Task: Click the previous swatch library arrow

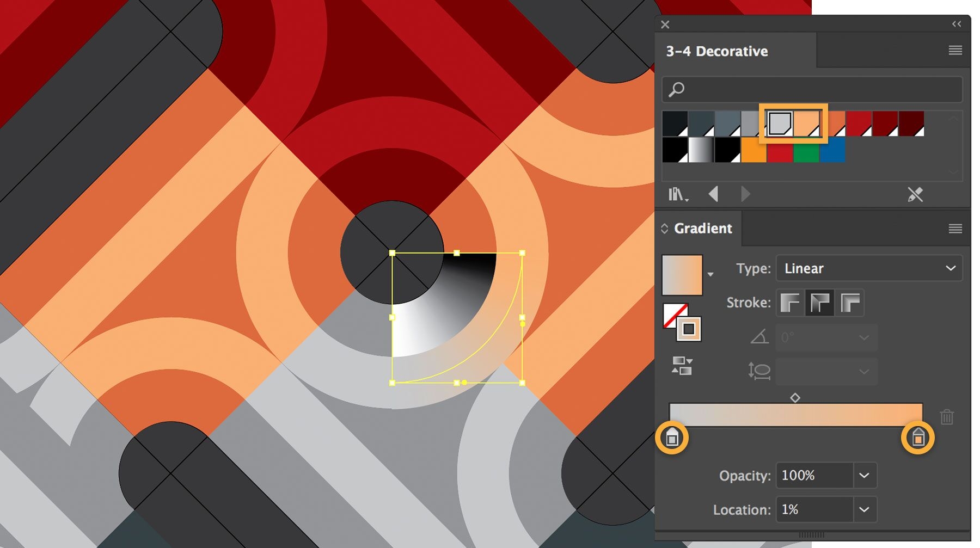Action: click(x=714, y=194)
